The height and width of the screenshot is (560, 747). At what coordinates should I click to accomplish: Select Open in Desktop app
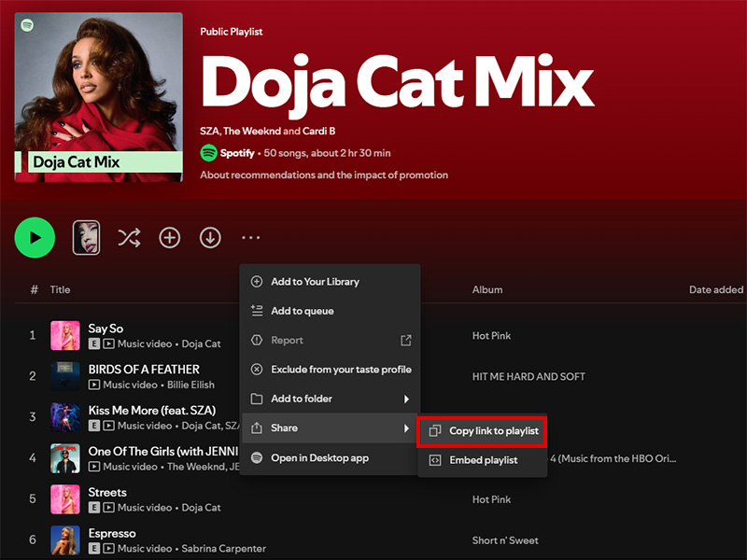[330, 457]
